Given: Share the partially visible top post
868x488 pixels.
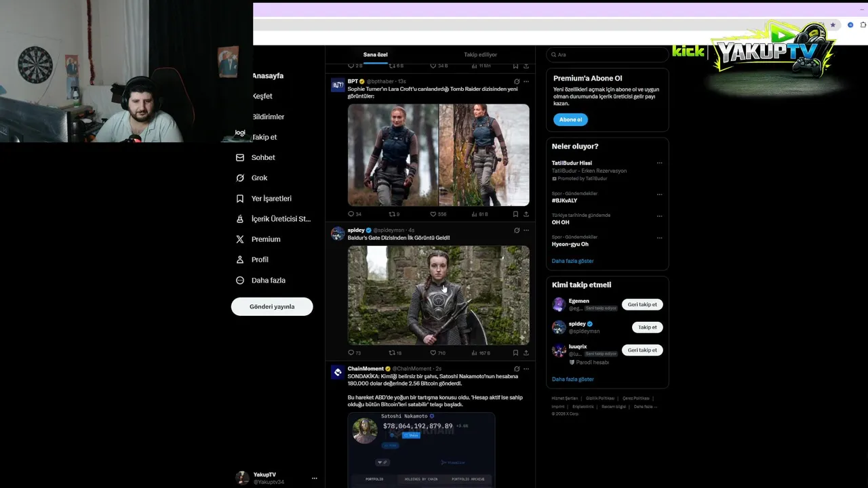Looking at the screenshot, I should coord(526,66).
